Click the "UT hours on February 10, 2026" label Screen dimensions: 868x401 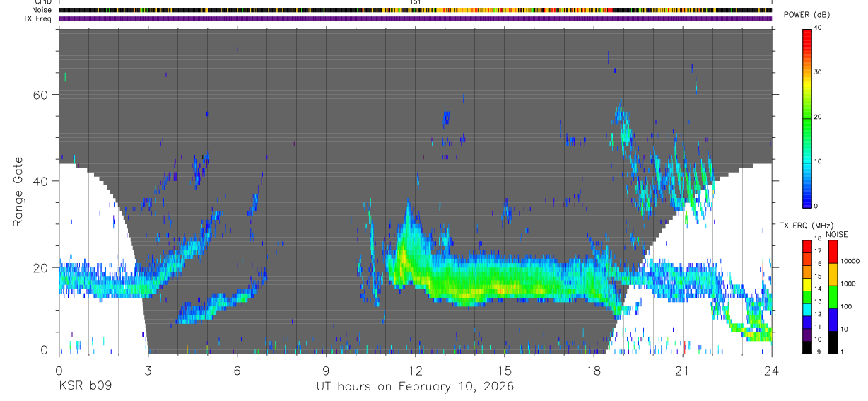point(414,387)
